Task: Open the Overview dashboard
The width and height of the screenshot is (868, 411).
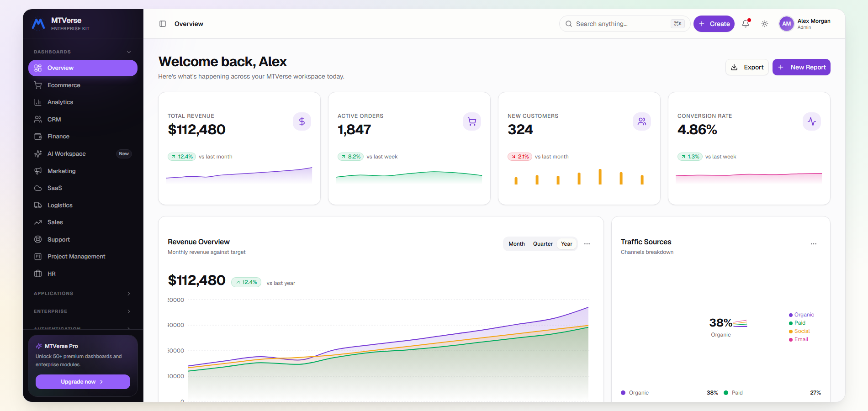Action: click(83, 68)
